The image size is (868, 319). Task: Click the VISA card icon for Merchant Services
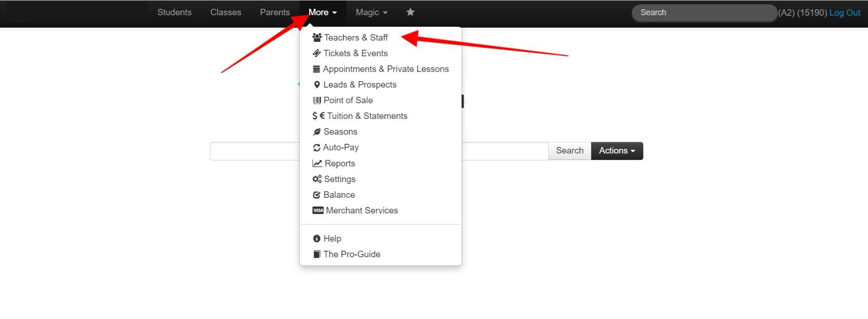tap(318, 210)
